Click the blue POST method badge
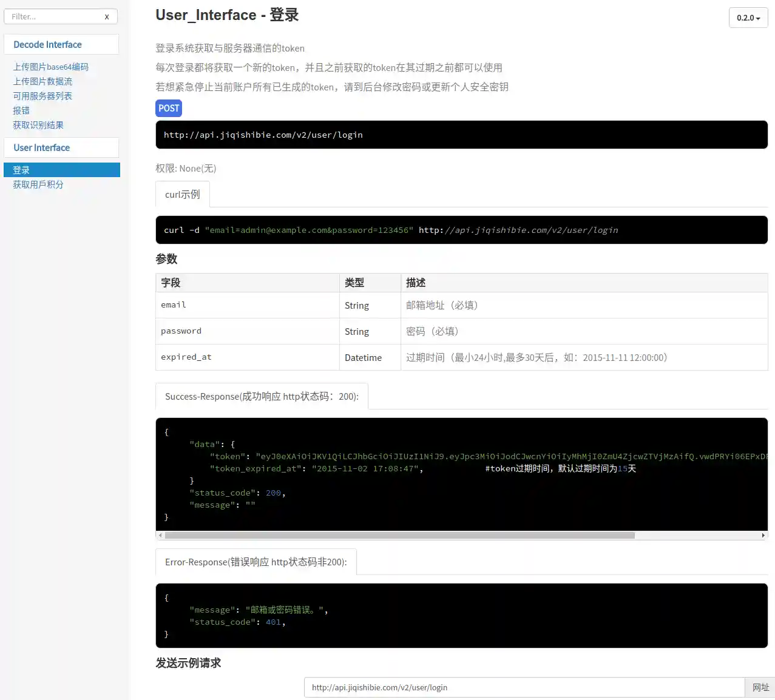Screen dimensions: 775x700 click(169, 109)
